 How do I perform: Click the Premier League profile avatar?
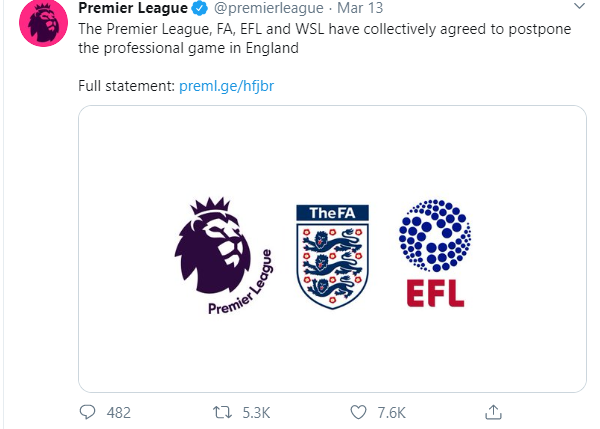click(43, 23)
